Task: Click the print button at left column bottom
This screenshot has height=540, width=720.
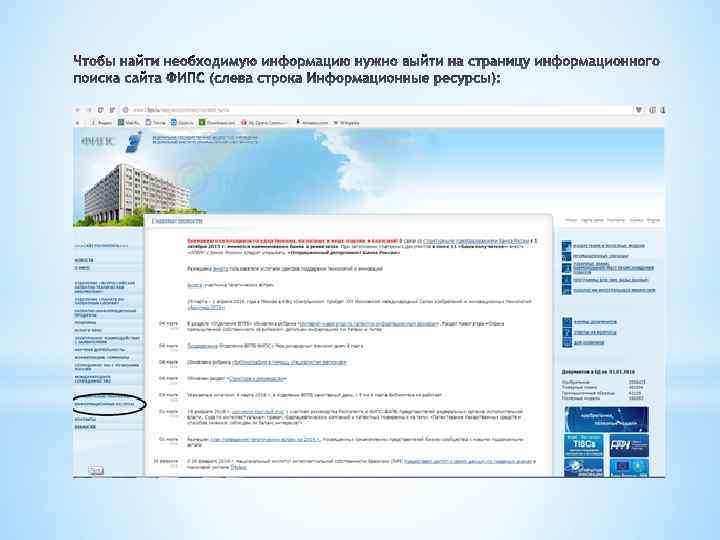Action: coord(96,471)
